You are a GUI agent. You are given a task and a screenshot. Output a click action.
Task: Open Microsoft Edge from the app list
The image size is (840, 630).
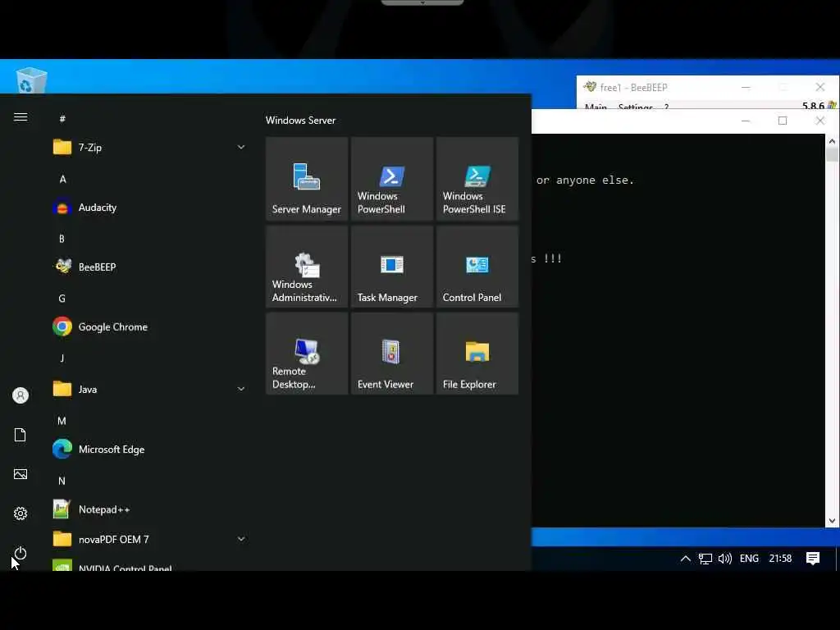(x=150, y=449)
